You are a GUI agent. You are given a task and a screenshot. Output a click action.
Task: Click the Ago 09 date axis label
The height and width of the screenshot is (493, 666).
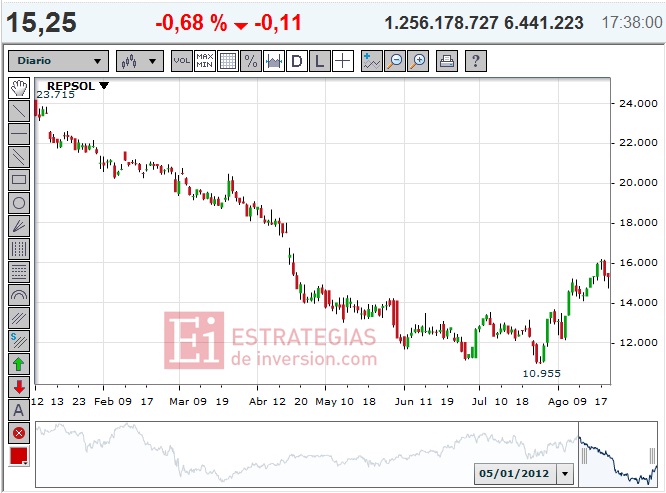click(567, 401)
